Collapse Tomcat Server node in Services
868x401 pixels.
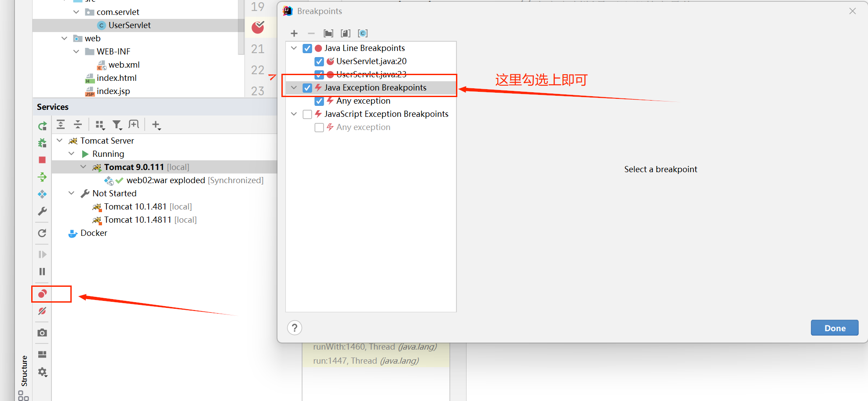(60, 141)
